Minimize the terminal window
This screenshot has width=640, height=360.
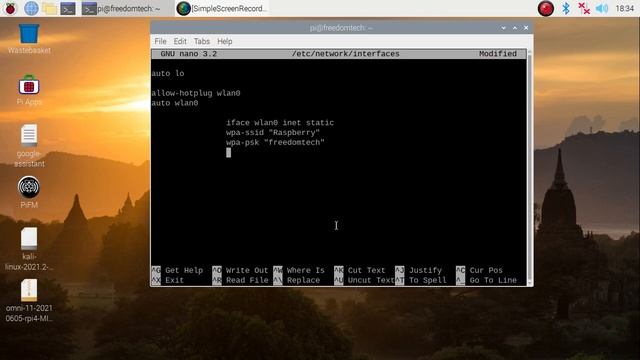(x=503, y=28)
